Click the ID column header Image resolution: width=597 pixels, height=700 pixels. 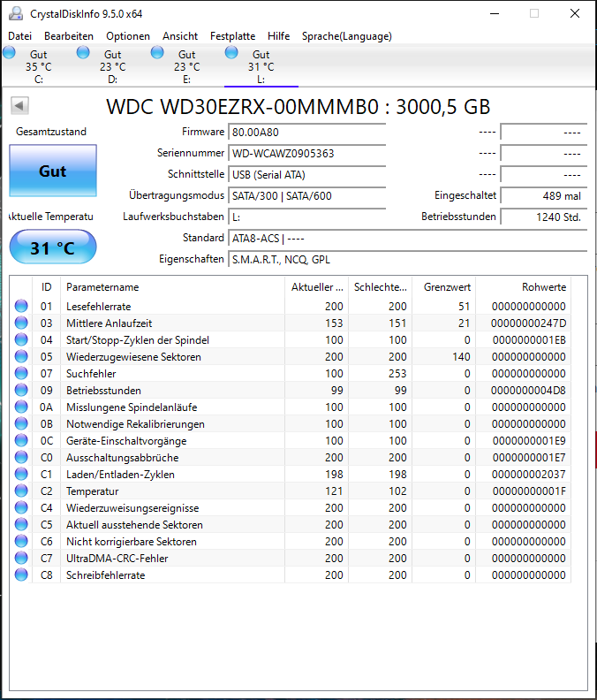47,287
